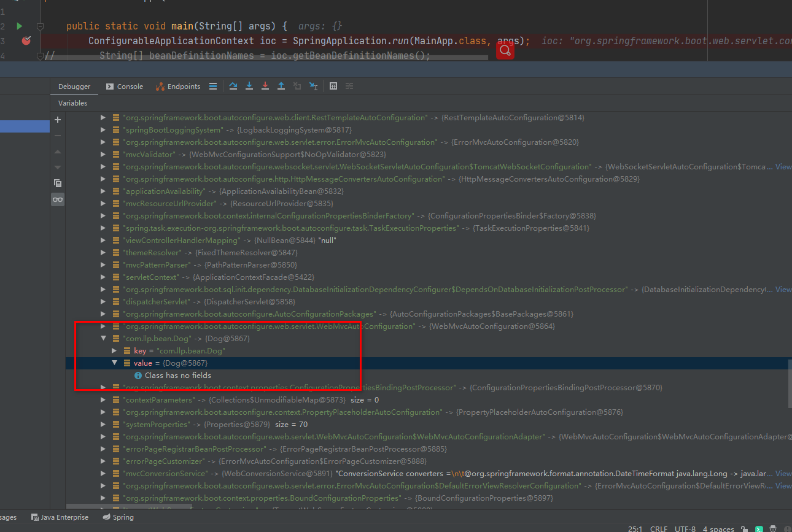
Task: Expand the contextParameters entry
Action: (x=103, y=399)
